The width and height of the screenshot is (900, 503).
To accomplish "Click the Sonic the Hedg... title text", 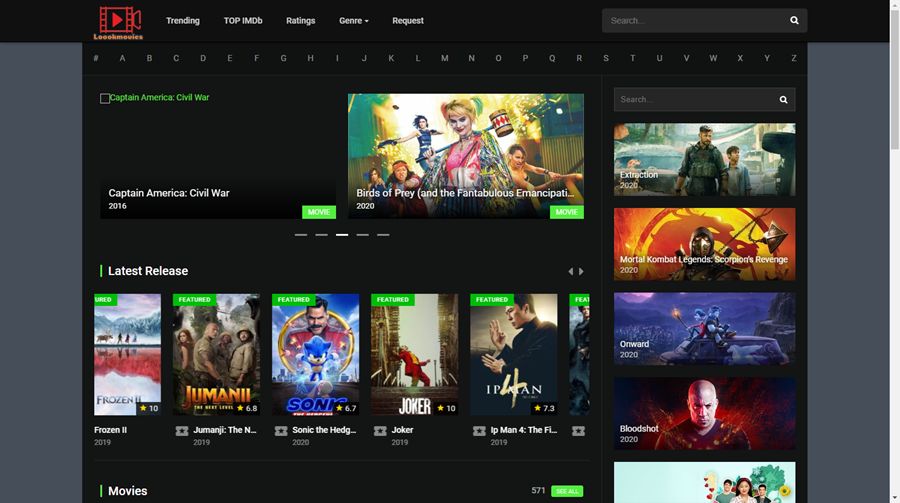I will 324,430.
